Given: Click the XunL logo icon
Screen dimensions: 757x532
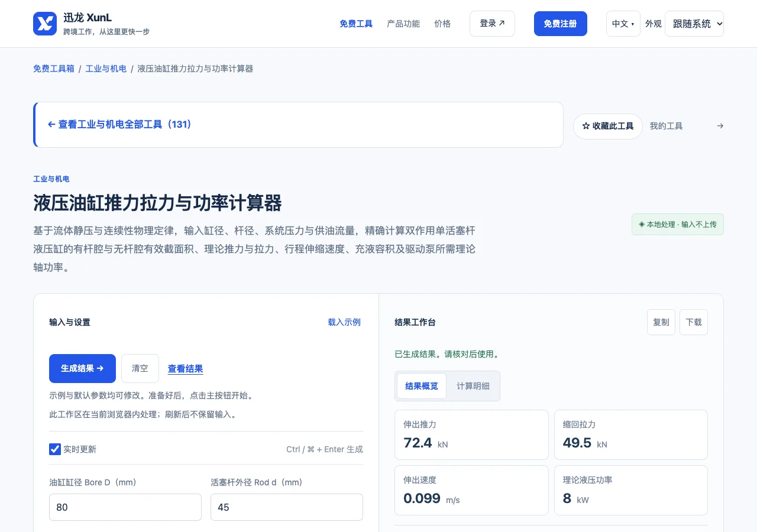Looking at the screenshot, I should pyautogui.click(x=45, y=24).
